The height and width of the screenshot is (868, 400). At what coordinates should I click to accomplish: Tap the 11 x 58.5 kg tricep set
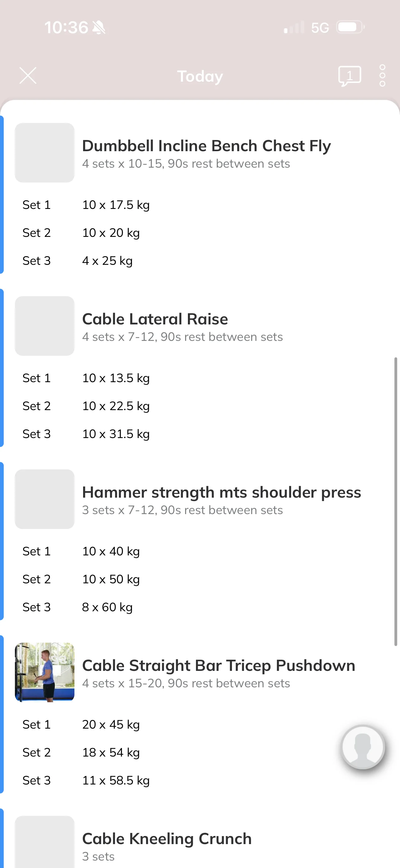[116, 780]
